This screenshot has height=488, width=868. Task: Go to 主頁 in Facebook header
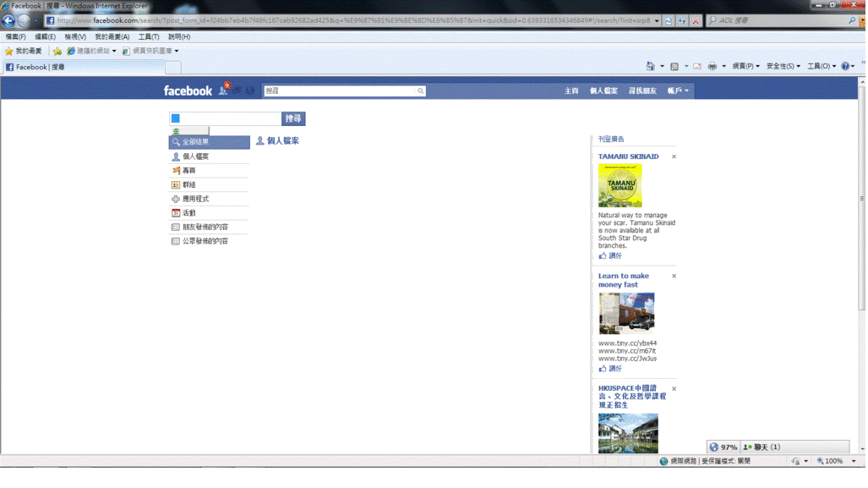pos(571,90)
